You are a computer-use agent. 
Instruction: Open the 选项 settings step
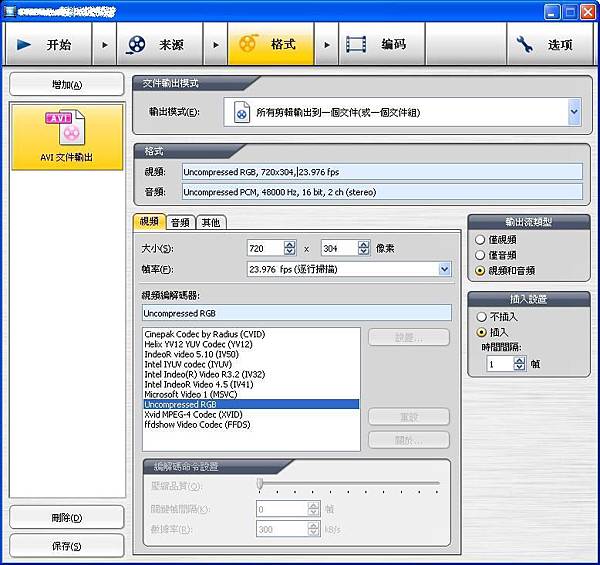pyautogui.click(x=549, y=44)
